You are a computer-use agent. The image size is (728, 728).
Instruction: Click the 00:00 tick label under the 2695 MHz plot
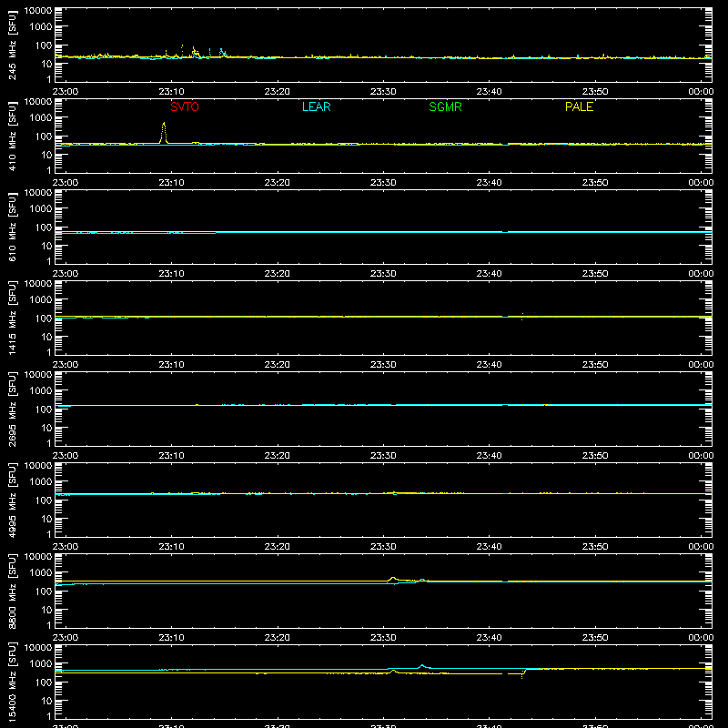click(x=701, y=456)
